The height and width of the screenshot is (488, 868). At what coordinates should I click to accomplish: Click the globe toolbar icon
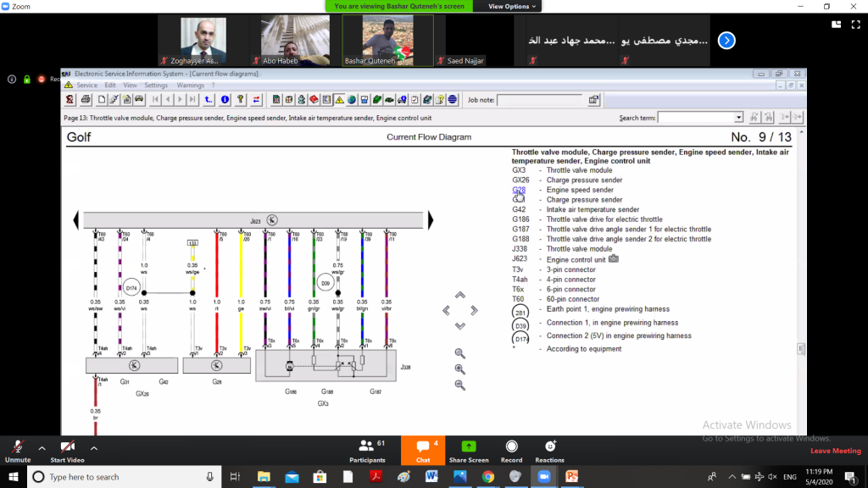coord(352,100)
